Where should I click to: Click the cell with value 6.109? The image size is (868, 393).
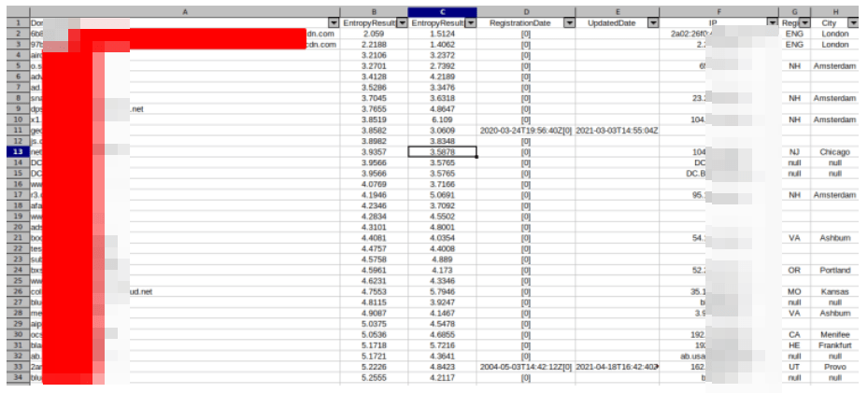(x=443, y=120)
